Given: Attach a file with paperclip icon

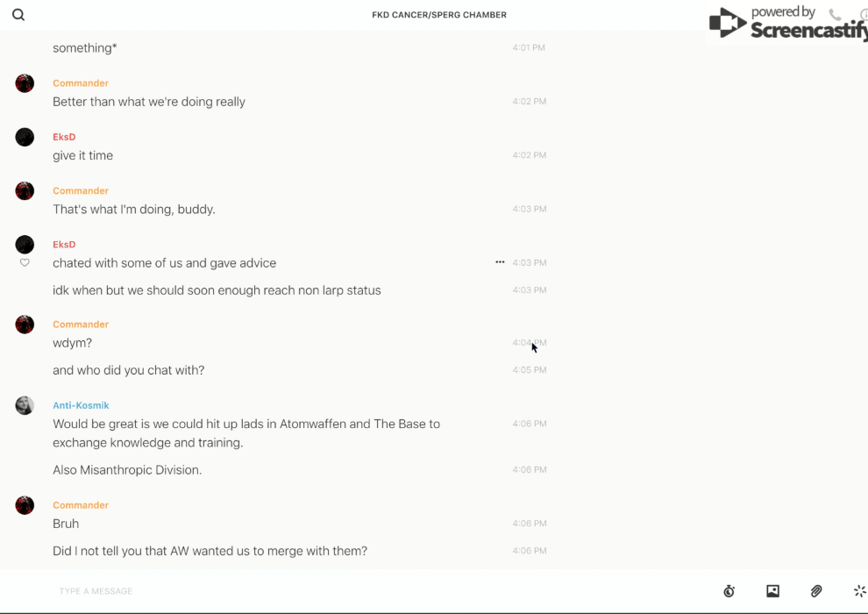Looking at the screenshot, I should coord(816,591).
